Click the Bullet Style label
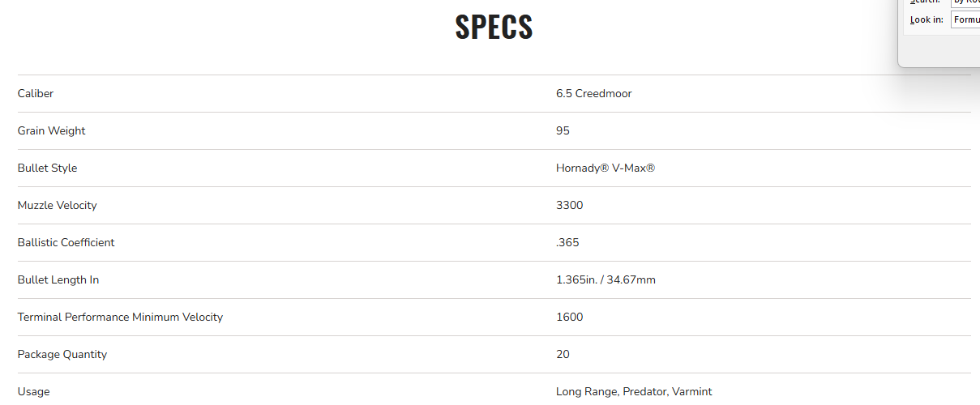The height and width of the screenshot is (405, 980). [x=47, y=168]
